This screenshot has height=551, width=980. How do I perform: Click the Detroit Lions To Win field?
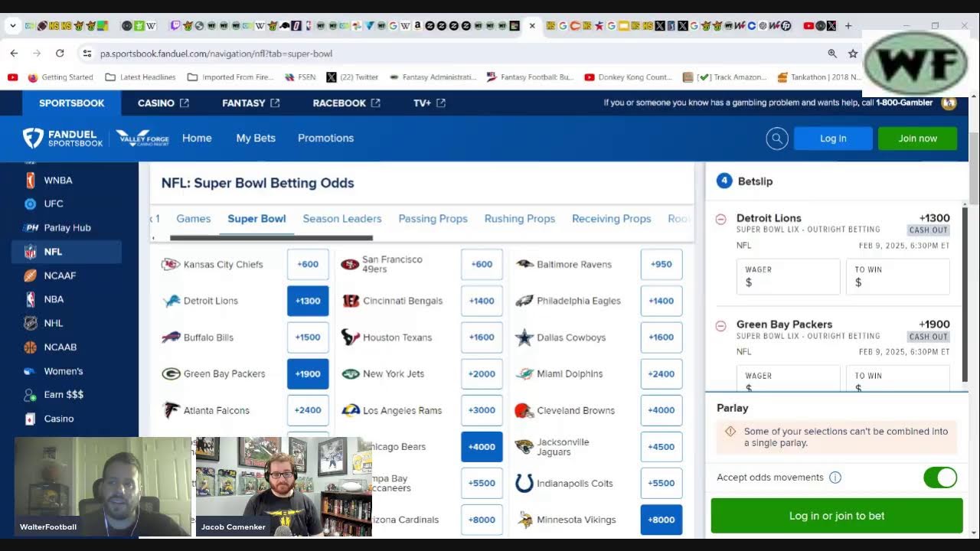pyautogui.click(x=897, y=276)
